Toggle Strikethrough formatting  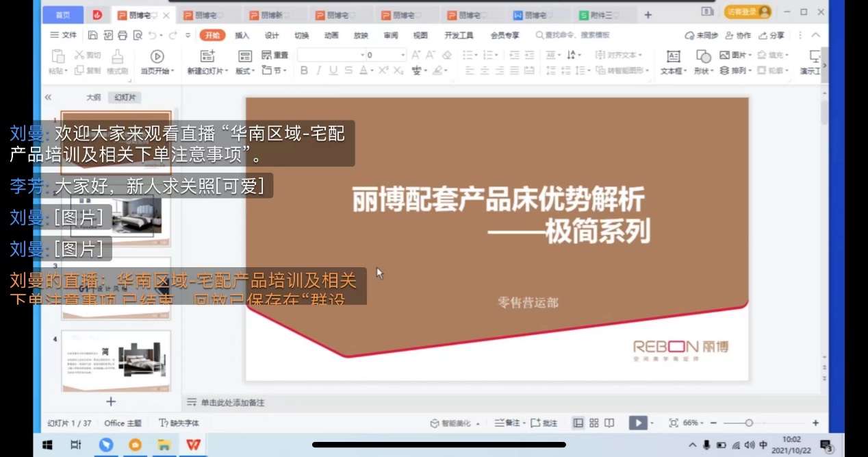click(x=348, y=71)
